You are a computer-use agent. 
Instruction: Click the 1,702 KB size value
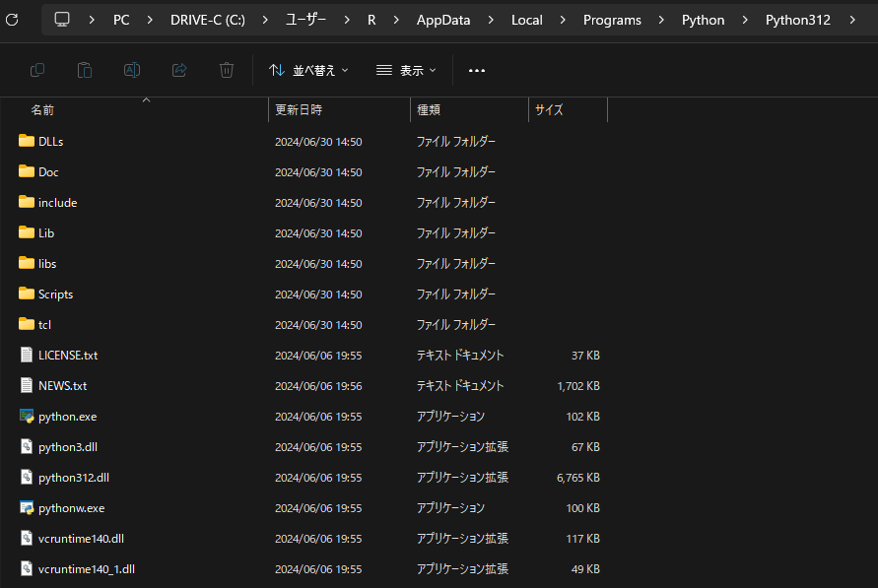[x=578, y=386]
